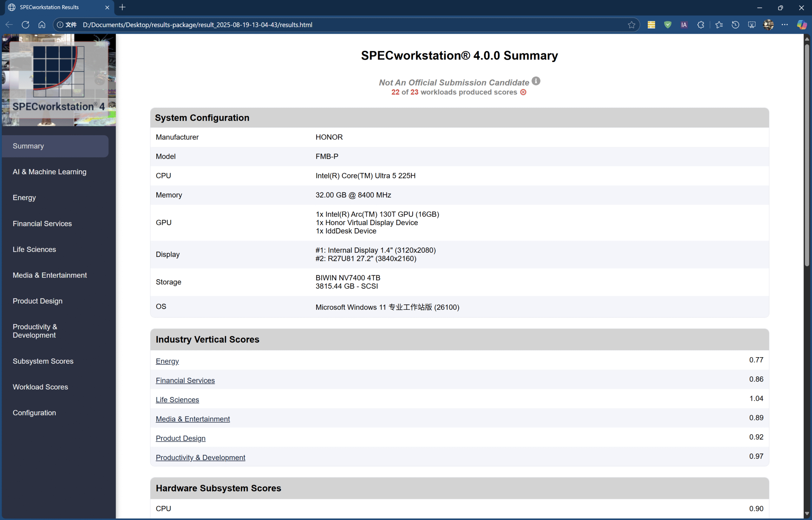Open Energy in the sidebar

[x=24, y=197]
